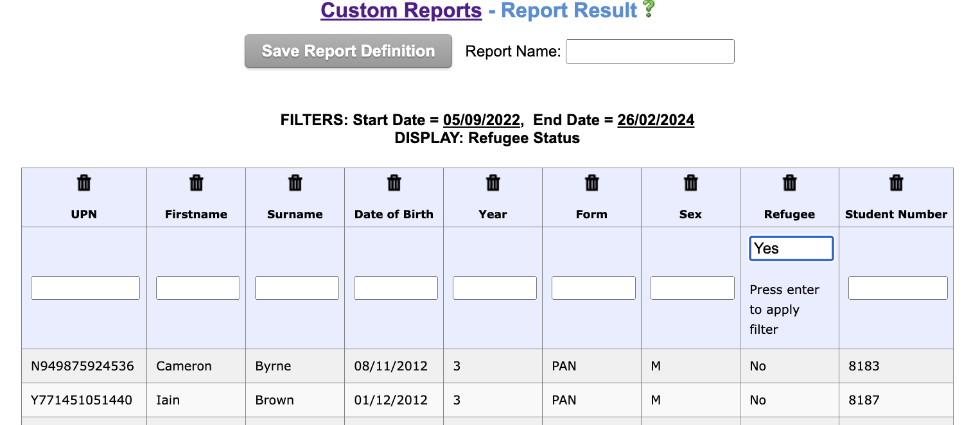Focus the Report Name text field
This screenshot has height=425, width=980.
click(x=650, y=51)
